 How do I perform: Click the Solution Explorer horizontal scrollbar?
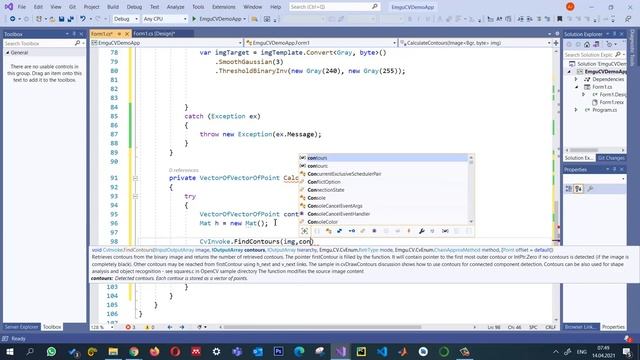coord(583,150)
